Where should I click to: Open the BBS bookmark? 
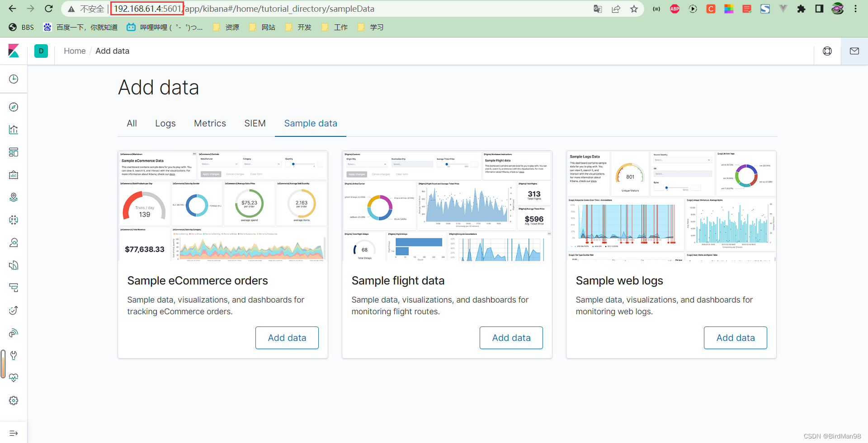click(21, 27)
